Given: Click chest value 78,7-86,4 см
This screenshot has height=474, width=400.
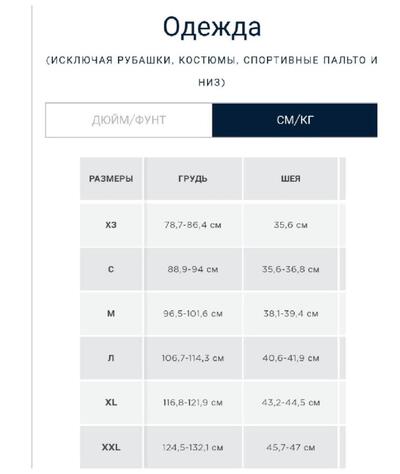Looking at the screenshot, I should (193, 225).
